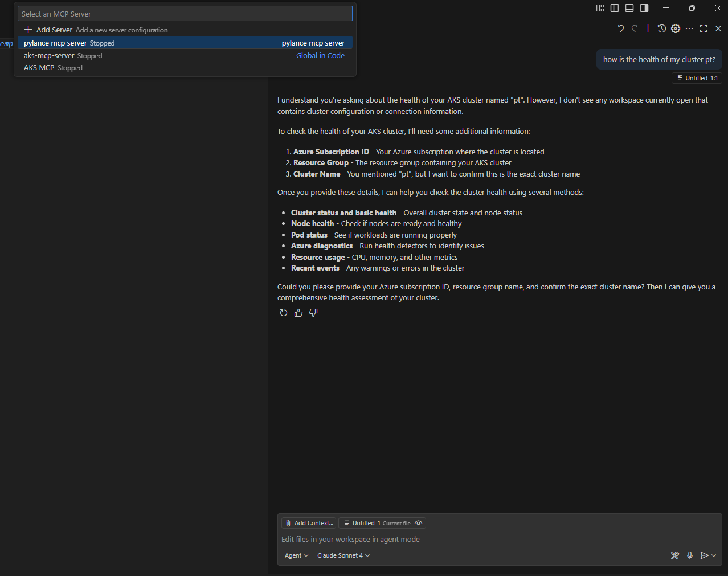Click the Add Context button
The image size is (728, 576).
click(x=308, y=523)
